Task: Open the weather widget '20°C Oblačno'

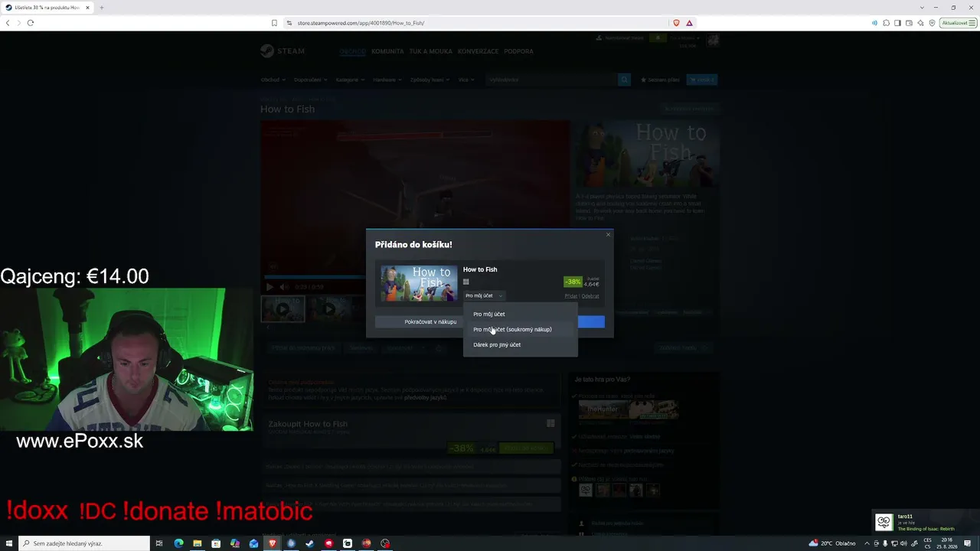Action: tap(832, 543)
